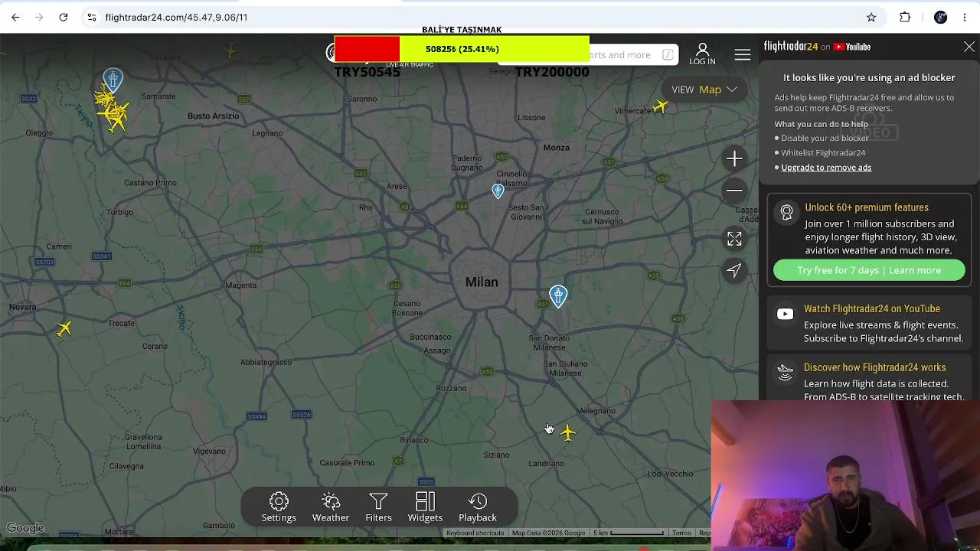Click Try free for 7 days button

coord(869,270)
